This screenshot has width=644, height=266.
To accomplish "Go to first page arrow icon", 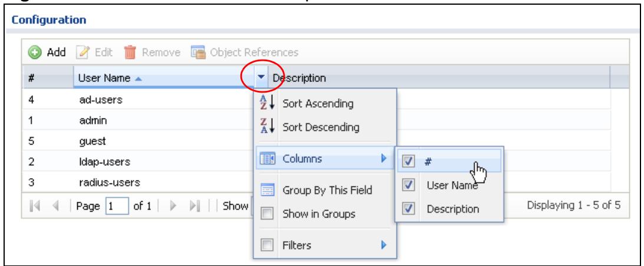I will 36,205.
